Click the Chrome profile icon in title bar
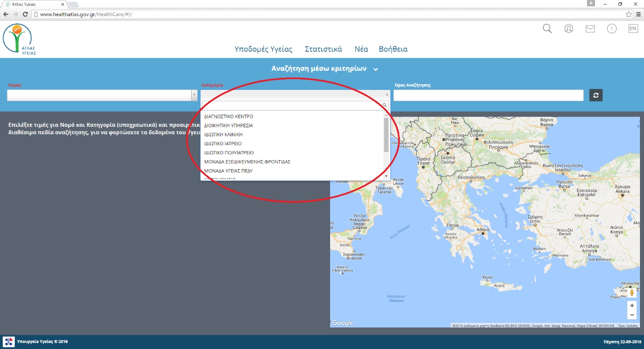The height and width of the screenshot is (349, 644). coord(591,4)
